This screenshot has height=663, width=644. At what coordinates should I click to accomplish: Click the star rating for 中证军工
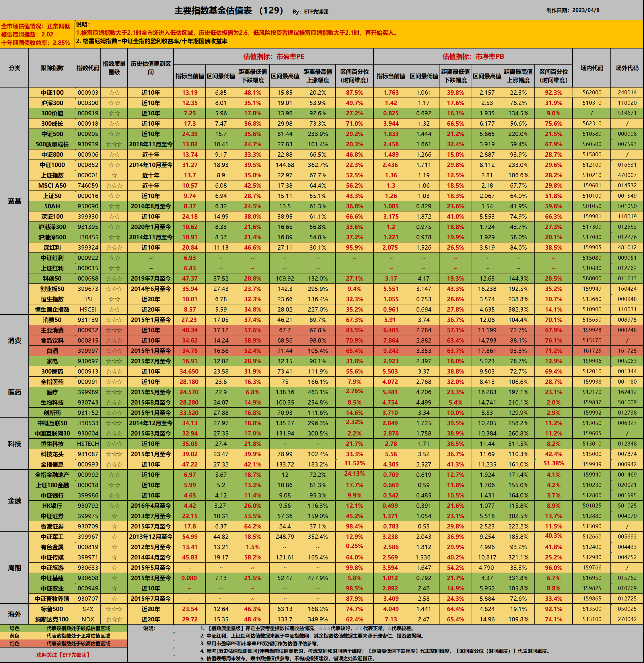click(114, 537)
